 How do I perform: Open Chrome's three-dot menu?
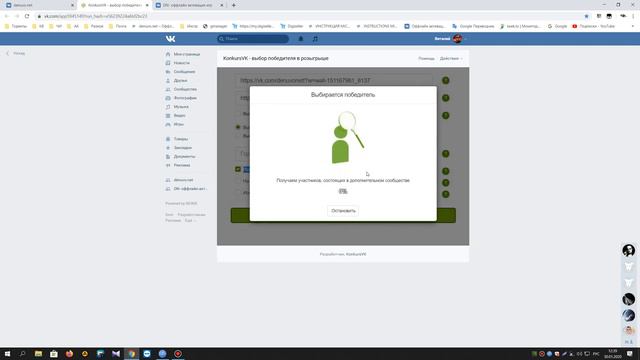(633, 16)
